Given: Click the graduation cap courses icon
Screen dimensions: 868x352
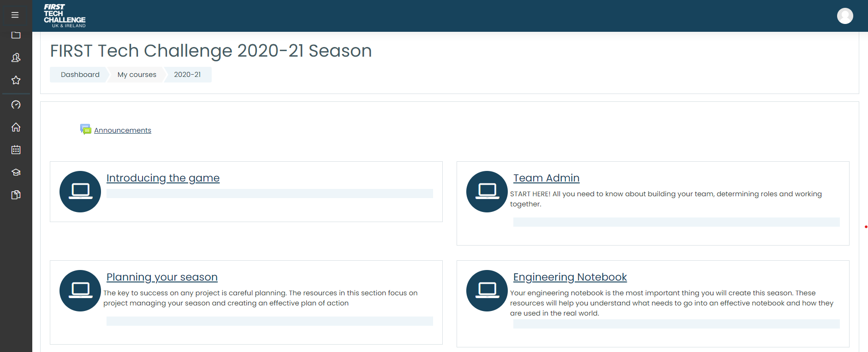Looking at the screenshot, I should point(16,172).
